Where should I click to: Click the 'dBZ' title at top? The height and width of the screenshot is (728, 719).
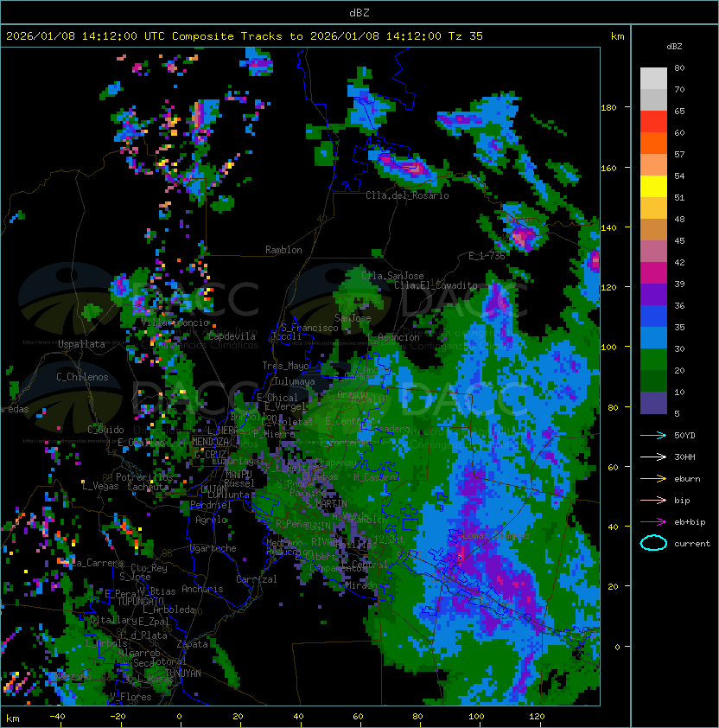click(x=359, y=12)
